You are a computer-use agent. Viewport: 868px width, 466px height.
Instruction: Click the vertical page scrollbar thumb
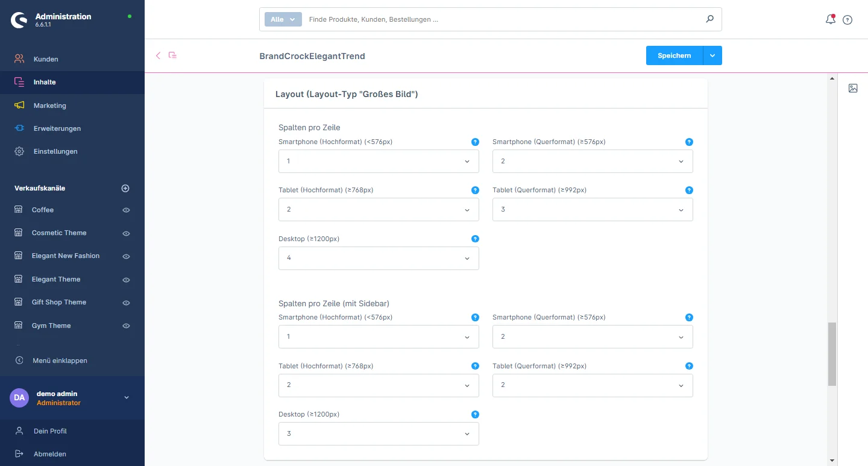[832, 354]
